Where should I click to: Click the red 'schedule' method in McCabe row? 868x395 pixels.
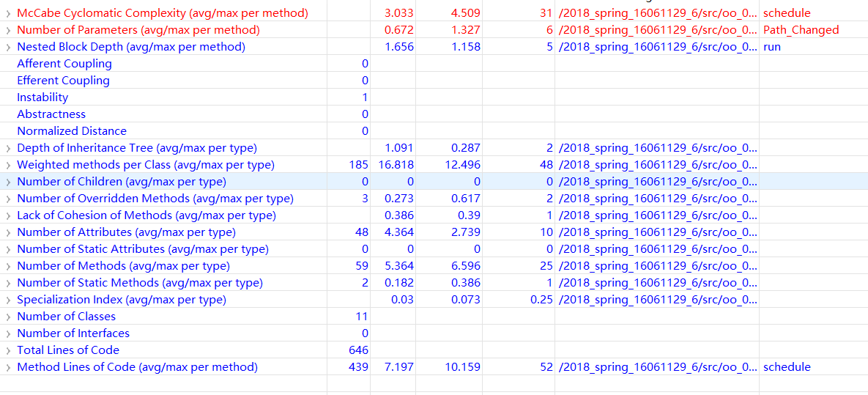coord(787,13)
